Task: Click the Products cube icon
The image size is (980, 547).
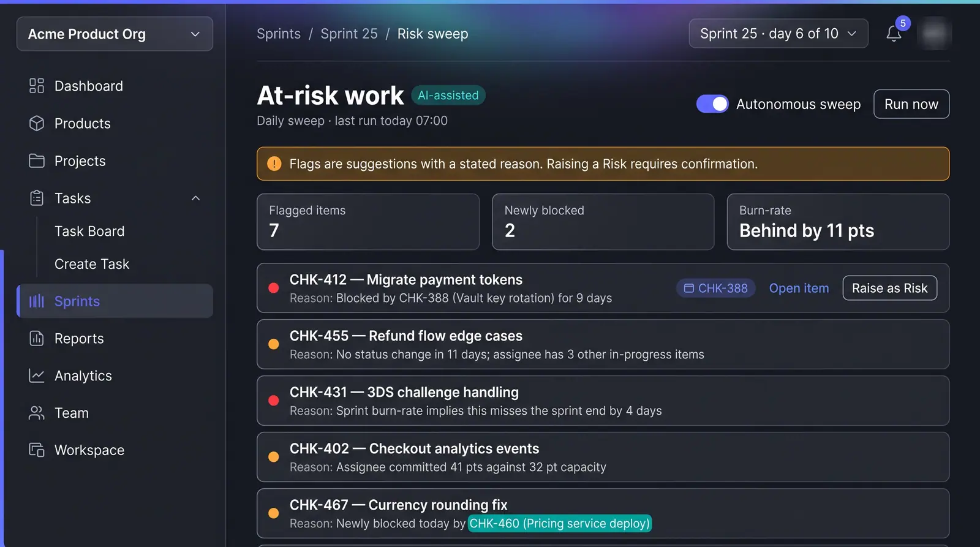Action: [x=37, y=123]
